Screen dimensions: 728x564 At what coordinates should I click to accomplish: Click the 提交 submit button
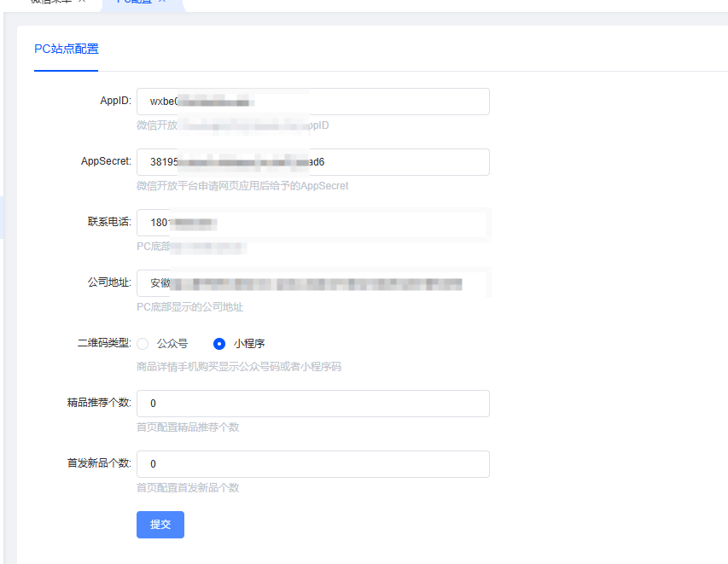click(160, 525)
